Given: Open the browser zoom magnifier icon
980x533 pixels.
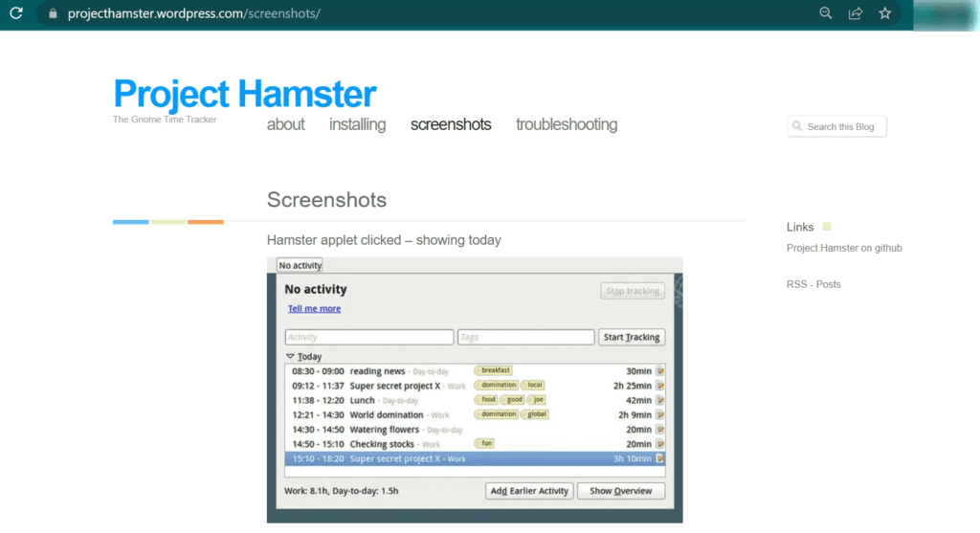Looking at the screenshot, I should pos(826,13).
